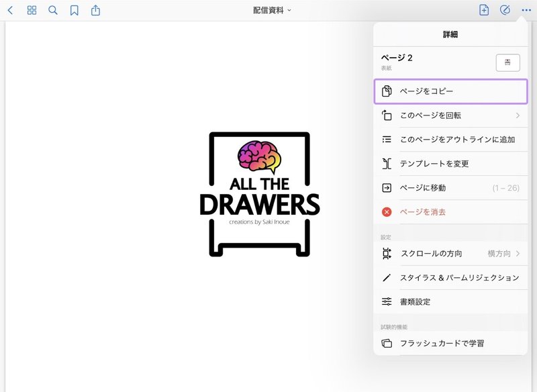Click the scroll direction icon
Viewport: 537px width, 392px height.
pos(387,254)
